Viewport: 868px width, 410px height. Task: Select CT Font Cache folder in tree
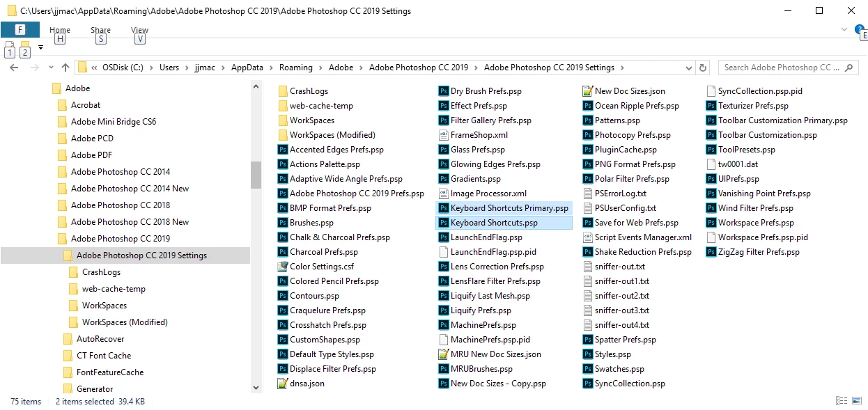[104, 356]
